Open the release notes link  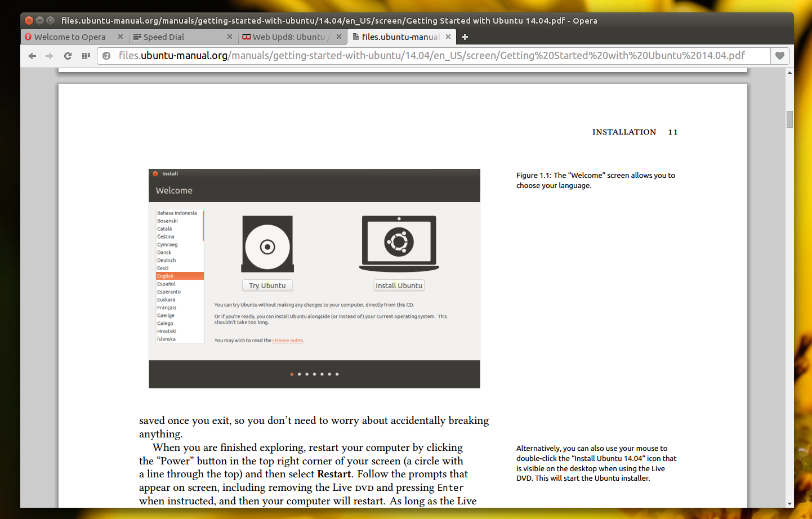tap(288, 340)
